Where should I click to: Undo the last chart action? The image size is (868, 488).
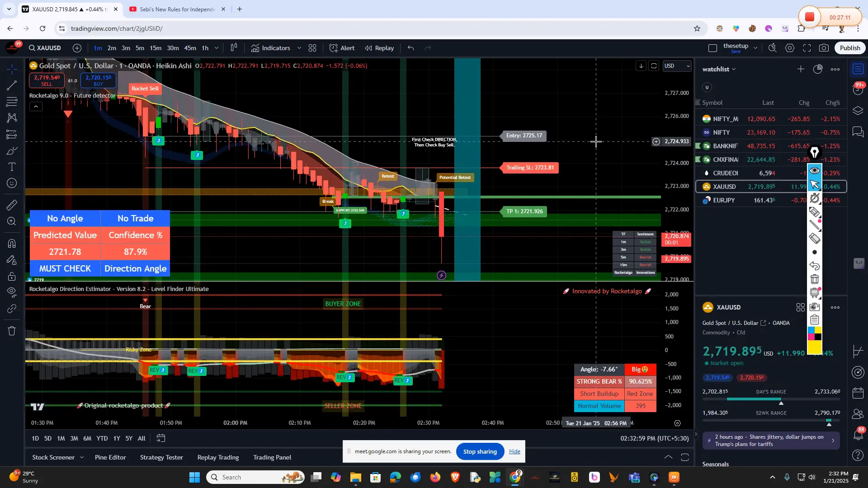(x=410, y=48)
